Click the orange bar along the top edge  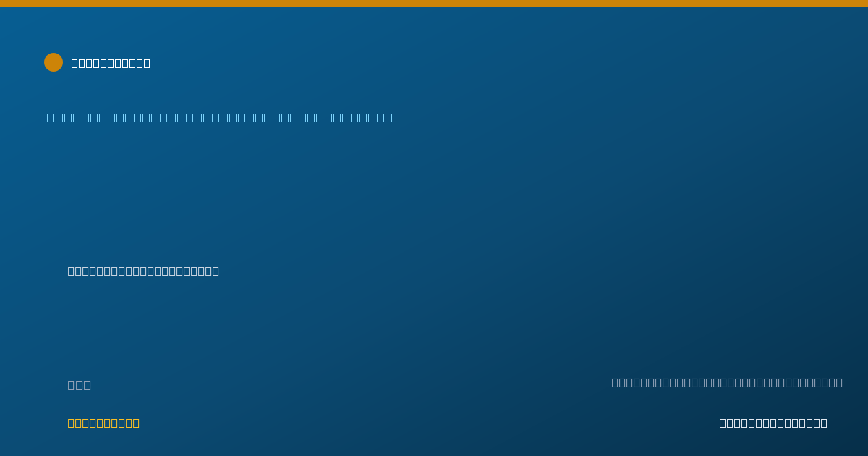point(434,4)
